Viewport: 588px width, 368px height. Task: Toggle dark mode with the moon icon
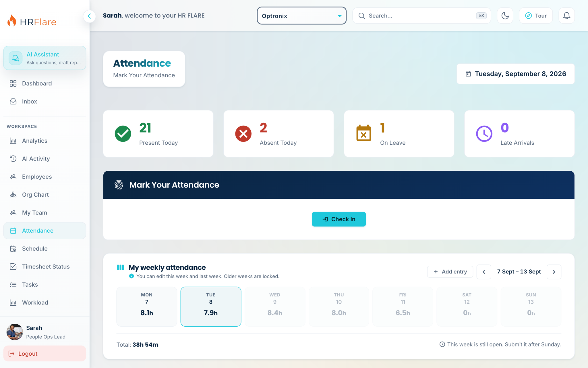click(x=505, y=16)
